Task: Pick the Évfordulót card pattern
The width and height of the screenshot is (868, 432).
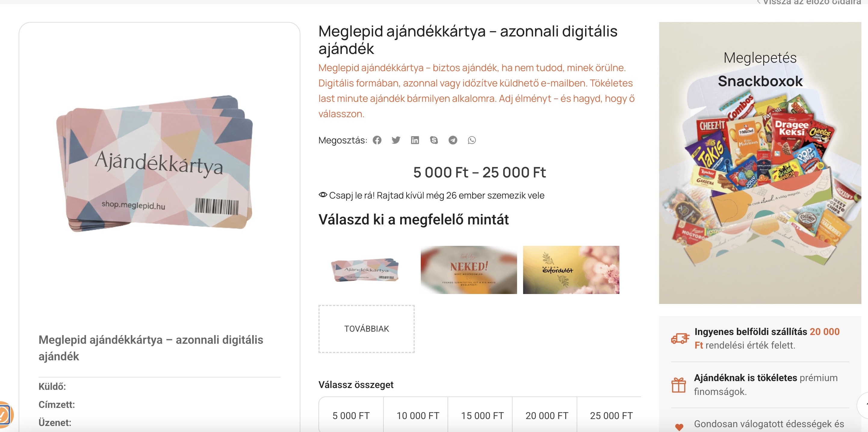Action: tap(571, 270)
